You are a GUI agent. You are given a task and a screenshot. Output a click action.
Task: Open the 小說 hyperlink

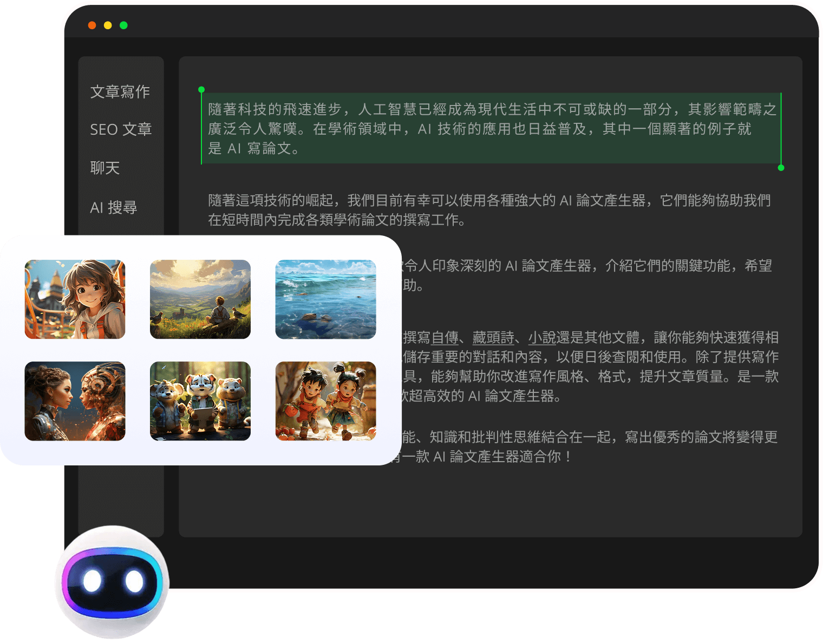[x=542, y=338]
